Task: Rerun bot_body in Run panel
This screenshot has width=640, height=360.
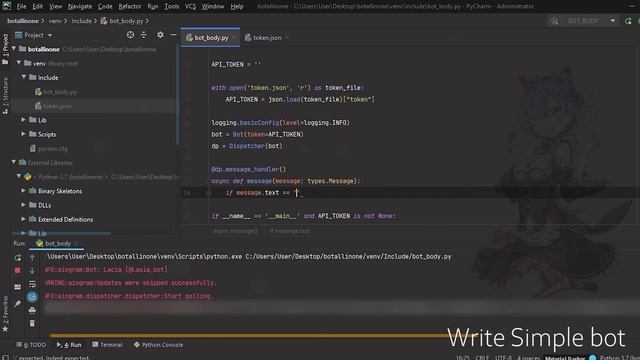Action: point(18,258)
